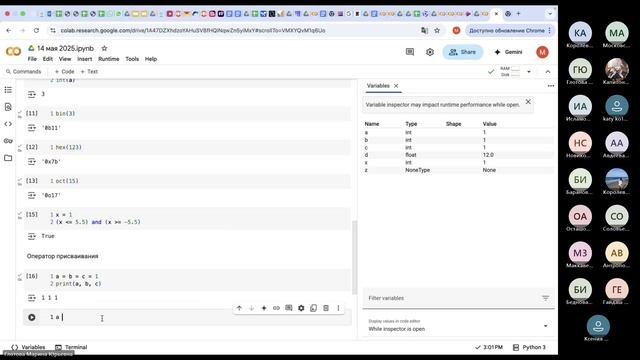Click the Share button
The image size is (640, 360).
[462, 52]
